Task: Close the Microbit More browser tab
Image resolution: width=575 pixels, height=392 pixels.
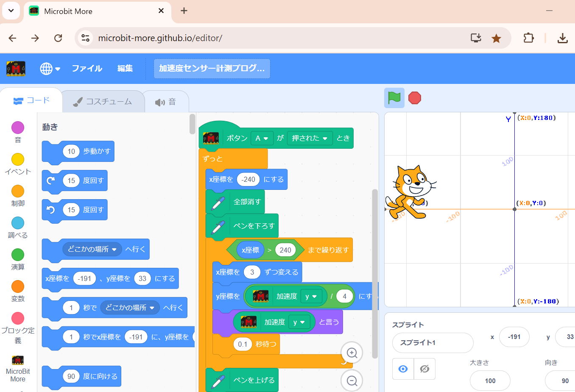Action: 161,11
